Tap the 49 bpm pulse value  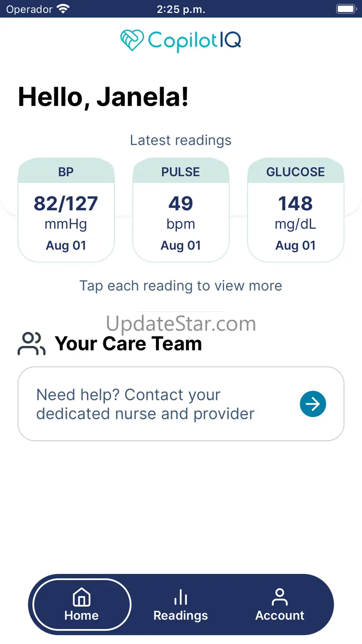(181, 203)
